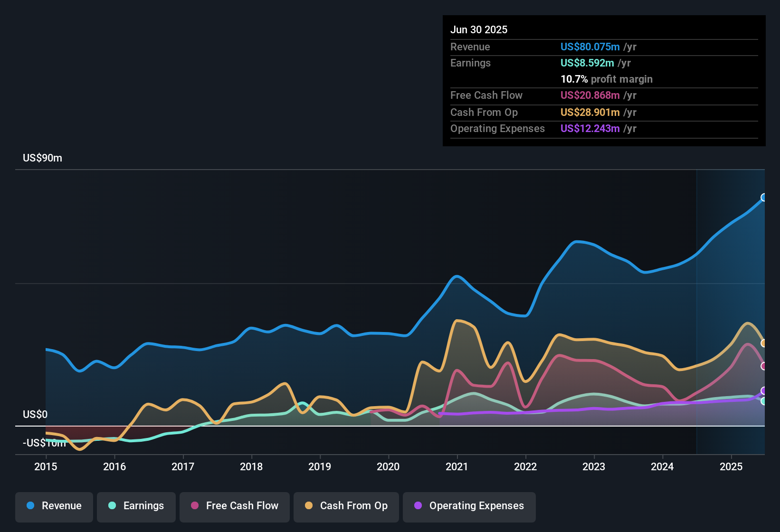Select the Revenue endpoint marker on chart

764,198
